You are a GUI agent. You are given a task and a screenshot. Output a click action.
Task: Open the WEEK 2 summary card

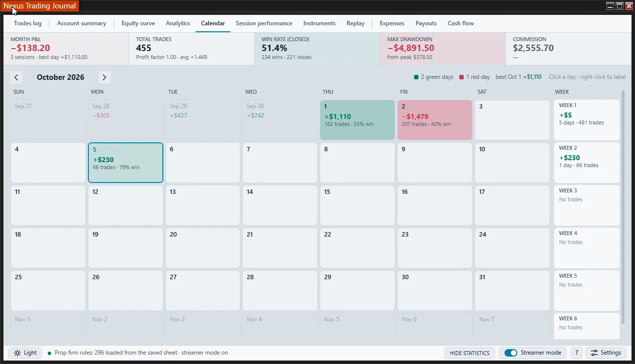587,163
